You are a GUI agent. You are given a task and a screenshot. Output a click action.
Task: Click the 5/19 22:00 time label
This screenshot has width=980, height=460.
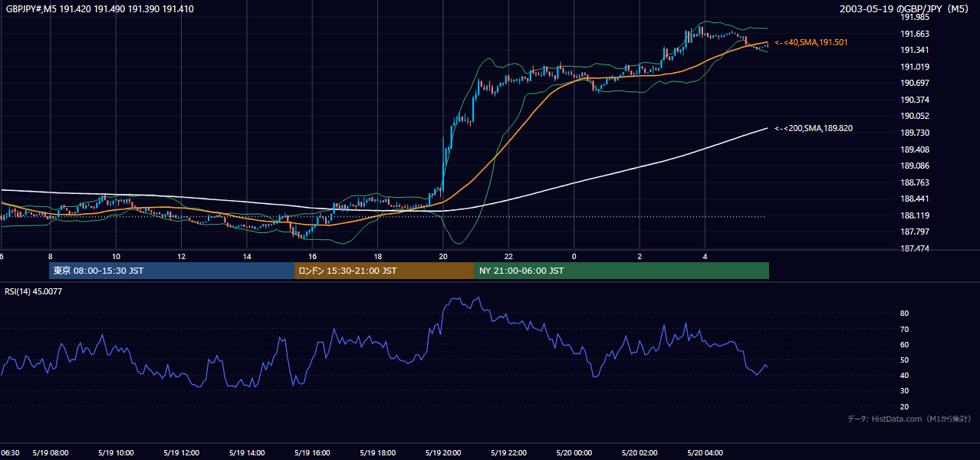click(508, 453)
